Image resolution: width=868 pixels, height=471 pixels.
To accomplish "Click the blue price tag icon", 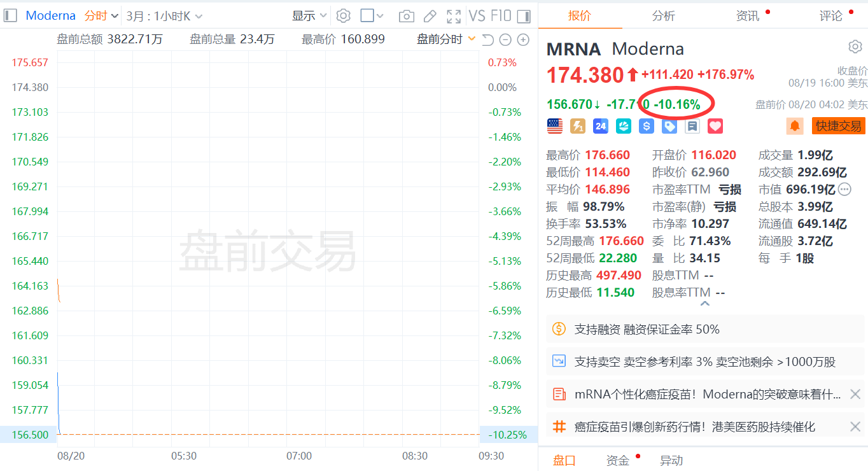I will point(669,126).
